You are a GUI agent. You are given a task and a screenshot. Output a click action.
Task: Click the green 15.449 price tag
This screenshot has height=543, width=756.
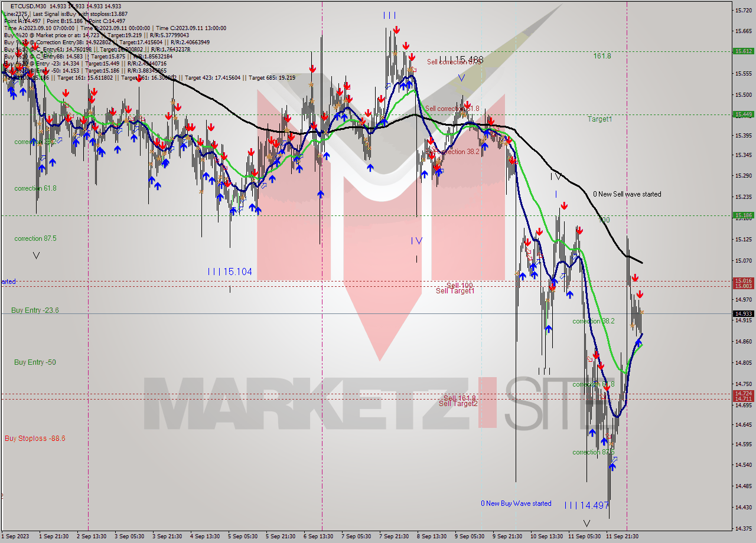pyautogui.click(x=743, y=115)
